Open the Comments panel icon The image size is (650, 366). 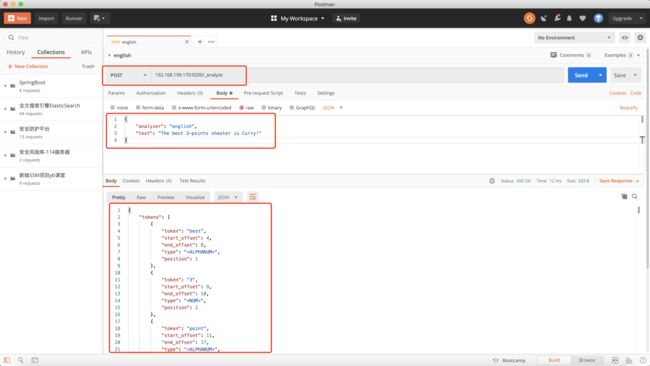(x=553, y=55)
